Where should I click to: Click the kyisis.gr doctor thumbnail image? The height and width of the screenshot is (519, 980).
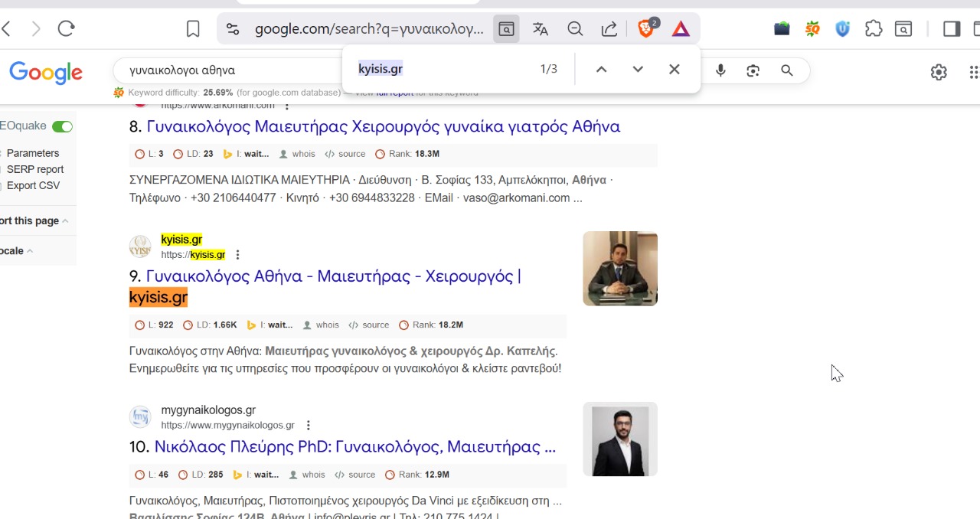click(619, 268)
